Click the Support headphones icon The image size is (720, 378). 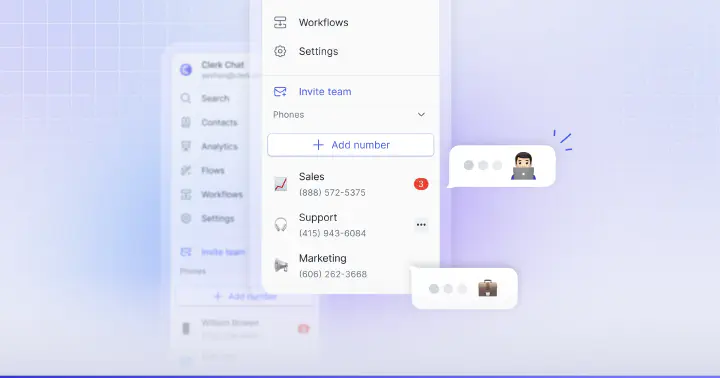pyautogui.click(x=281, y=225)
